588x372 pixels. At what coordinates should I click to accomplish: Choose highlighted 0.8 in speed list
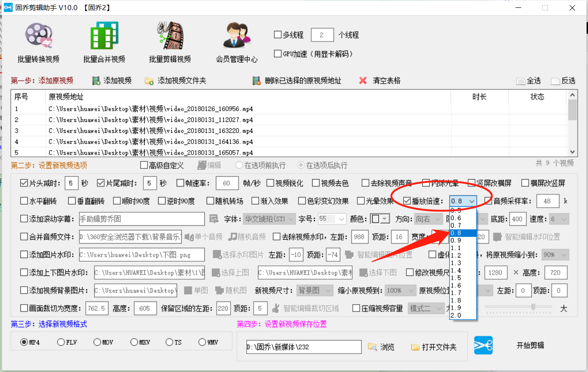[463, 233]
